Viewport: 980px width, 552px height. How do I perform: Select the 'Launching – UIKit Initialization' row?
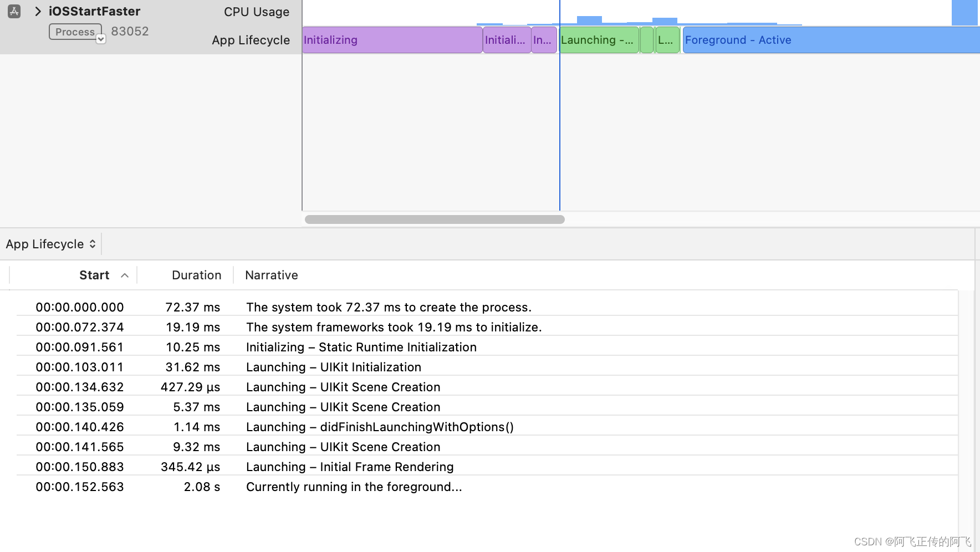click(x=487, y=367)
